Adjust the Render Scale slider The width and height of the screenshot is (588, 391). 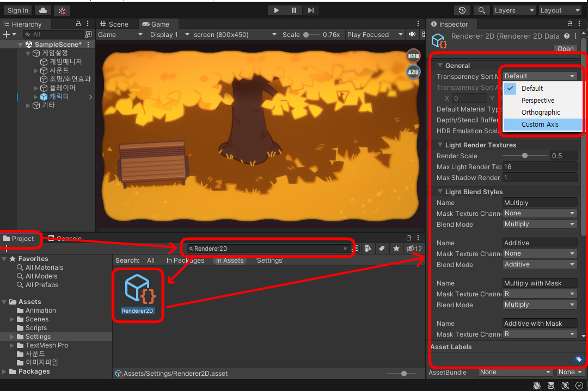tap(525, 156)
